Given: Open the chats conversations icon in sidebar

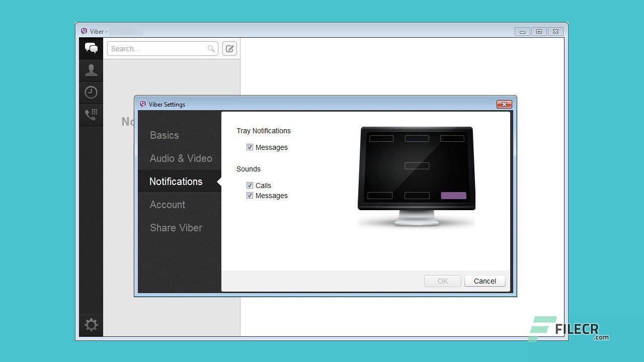Looking at the screenshot, I should [x=91, y=48].
